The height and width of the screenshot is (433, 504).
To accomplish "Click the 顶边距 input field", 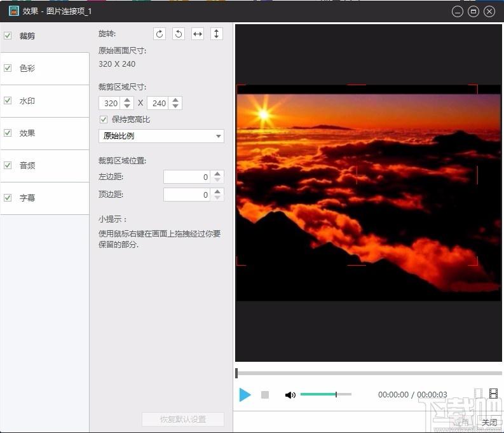I will pyautogui.click(x=187, y=195).
